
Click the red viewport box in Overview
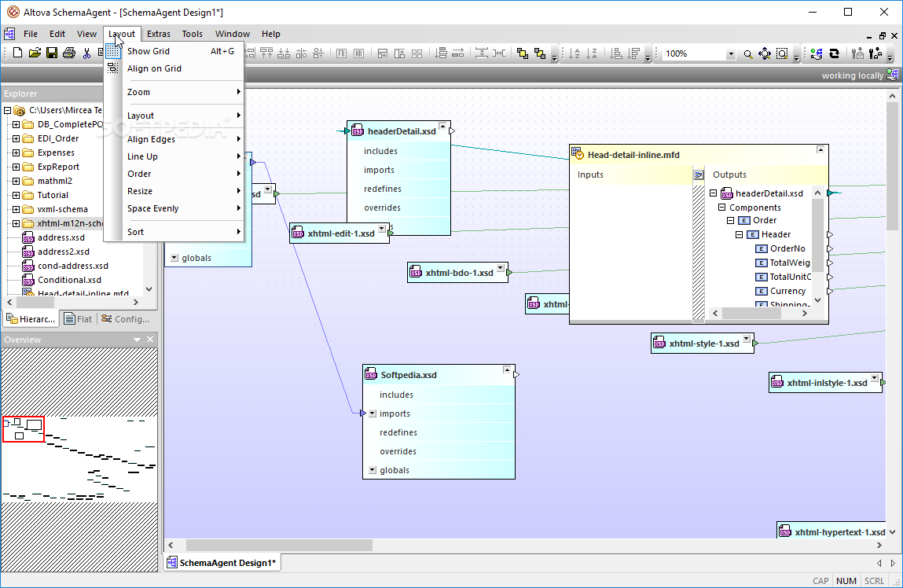point(23,429)
